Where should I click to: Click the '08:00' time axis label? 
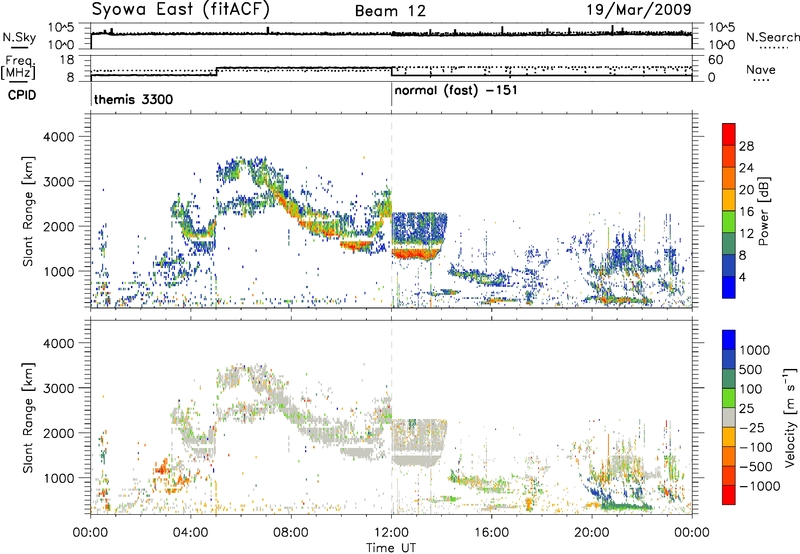[x=291, y=533]
